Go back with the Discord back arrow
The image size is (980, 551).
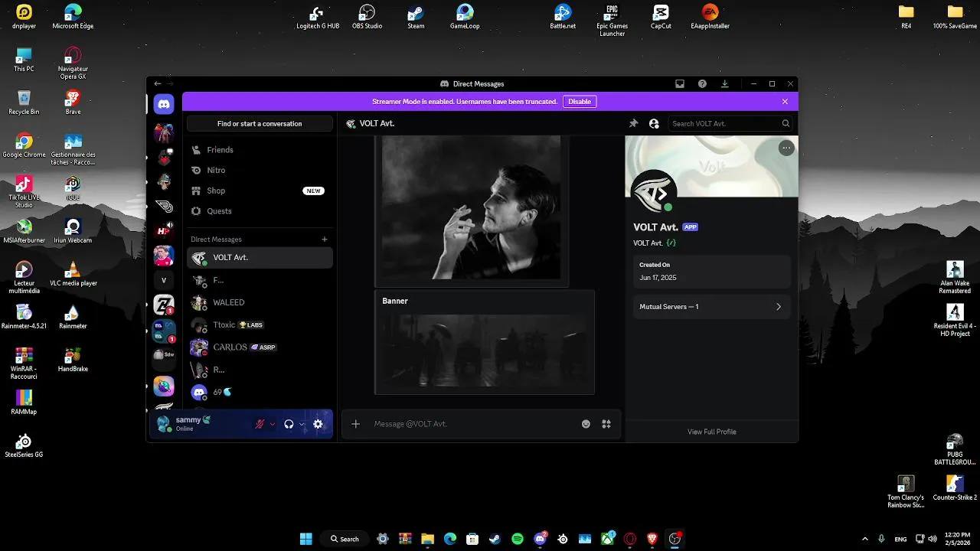coord(158,83)
